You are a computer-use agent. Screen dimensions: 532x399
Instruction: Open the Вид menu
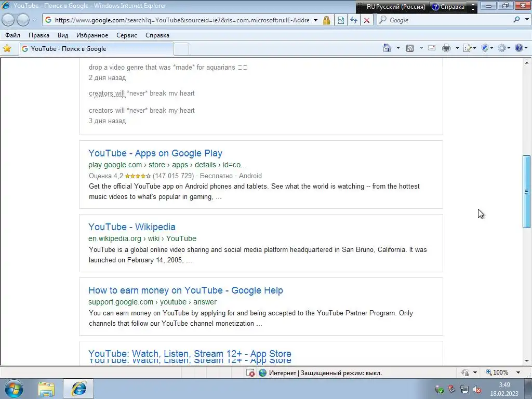pos(63,35)
